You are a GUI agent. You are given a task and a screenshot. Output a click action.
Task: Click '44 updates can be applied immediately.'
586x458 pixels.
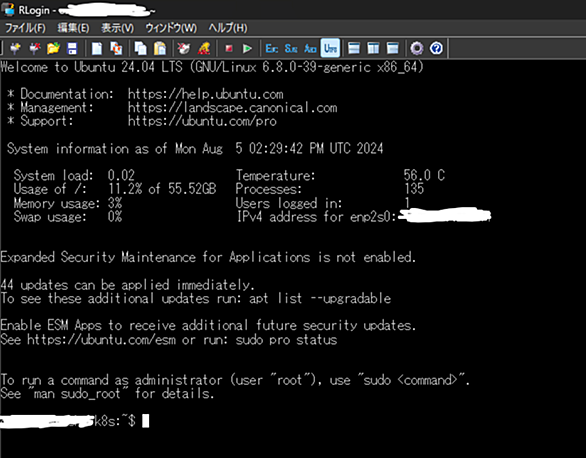tap(127, 285)
